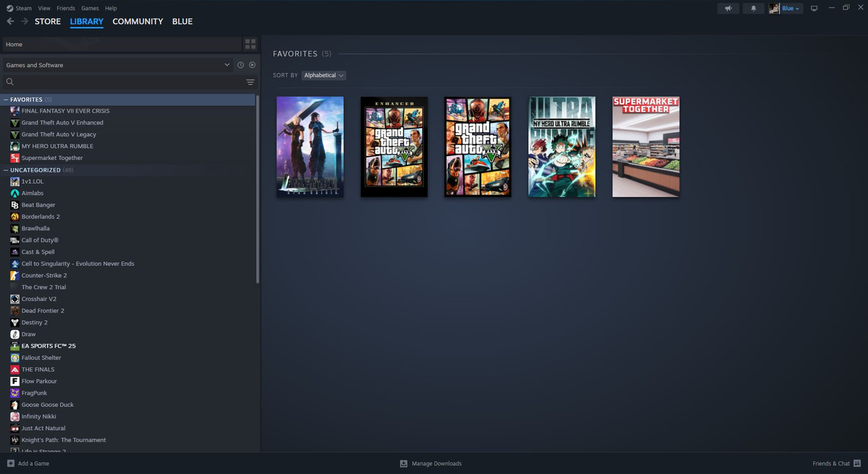The width and height of the screenshot is (868, 474).
Task: Switch to the STORE tab
Action: click(47, 22)
